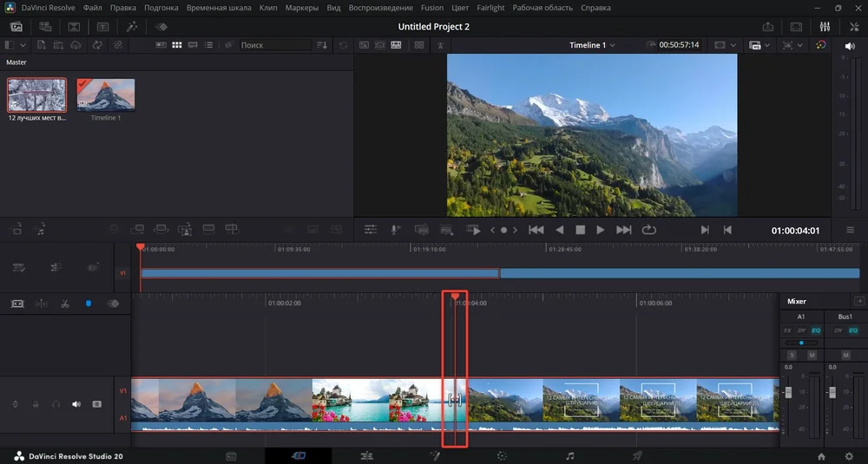Open the Fairlight page music note icon

[x=569, y=455]
